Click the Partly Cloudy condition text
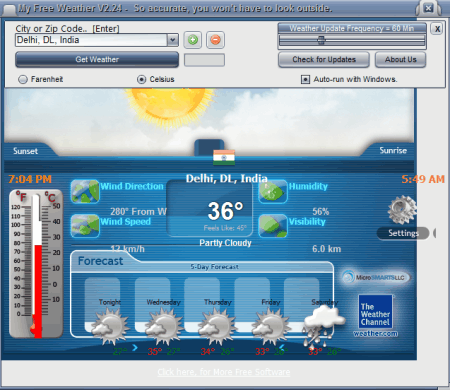This screenshot has width=450, height=390. click(225, 243)
